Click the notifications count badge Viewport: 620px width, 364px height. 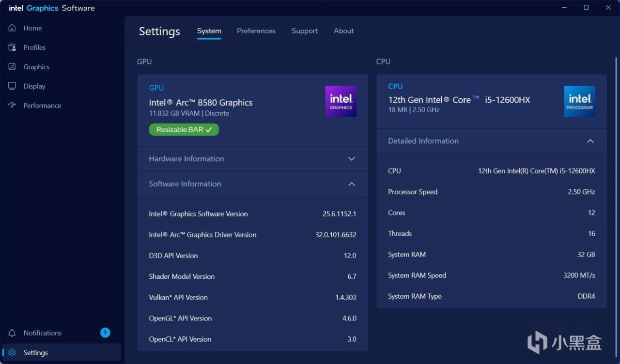105,333
